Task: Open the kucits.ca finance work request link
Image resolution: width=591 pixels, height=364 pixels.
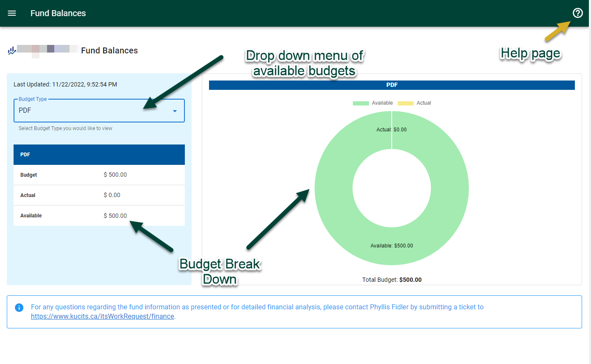Action: pos(102,316)
